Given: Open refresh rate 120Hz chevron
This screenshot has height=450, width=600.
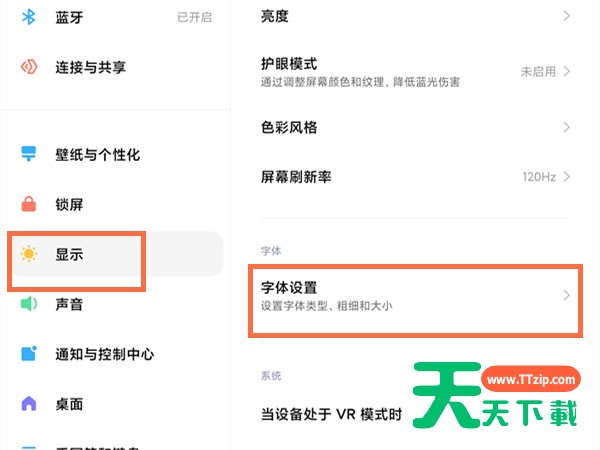Looking at the screenshot, I should point(567,177).
